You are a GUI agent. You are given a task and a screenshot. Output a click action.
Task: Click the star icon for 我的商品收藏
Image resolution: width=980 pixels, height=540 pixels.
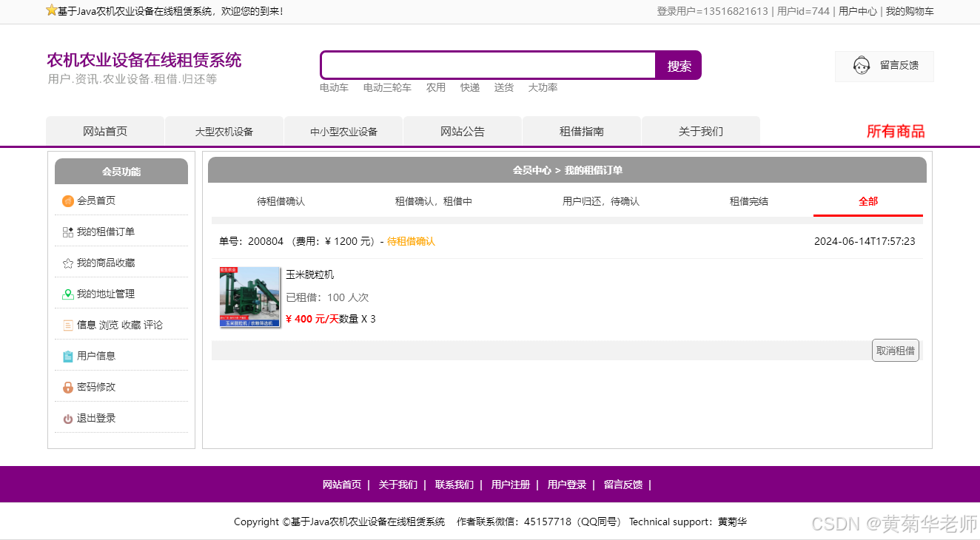click(x=67, y=262)
